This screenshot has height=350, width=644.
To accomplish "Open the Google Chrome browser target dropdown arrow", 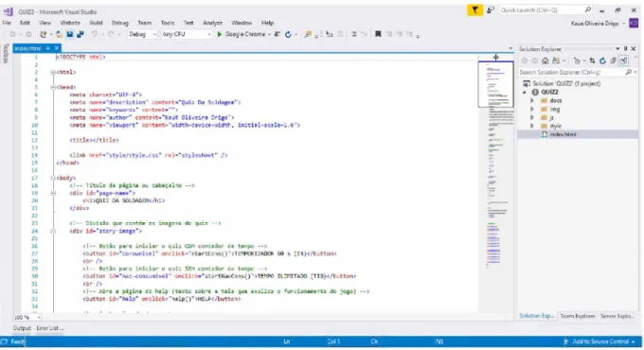I will click(269, 34).
